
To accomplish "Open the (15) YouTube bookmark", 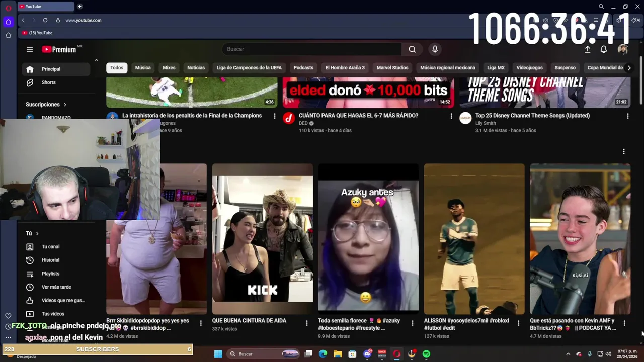I will pyautogui.click(x=37, y=33).
